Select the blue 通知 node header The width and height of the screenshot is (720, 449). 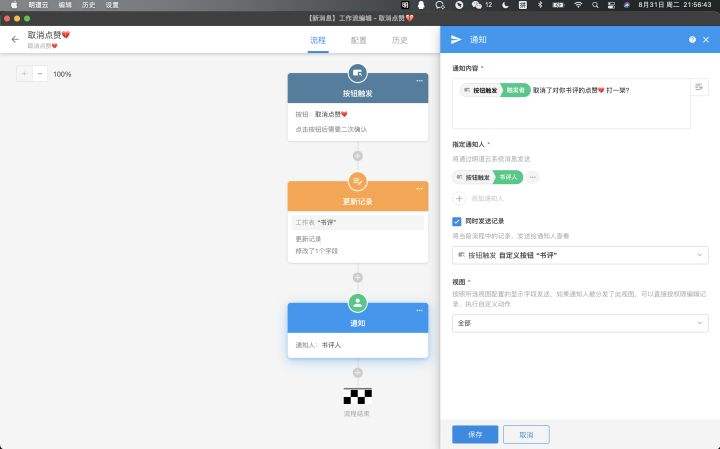click(358, 319)
